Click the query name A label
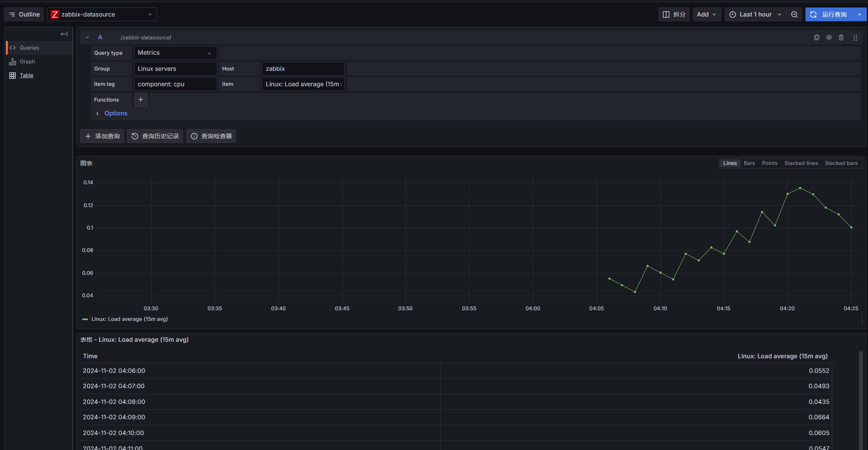Viewport: 868px width, 450px height. pos(100,37)
